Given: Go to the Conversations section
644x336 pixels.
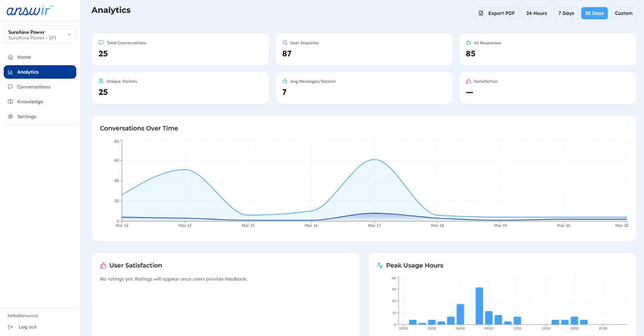Looking at the screenshot, I should tap(34, 87).
